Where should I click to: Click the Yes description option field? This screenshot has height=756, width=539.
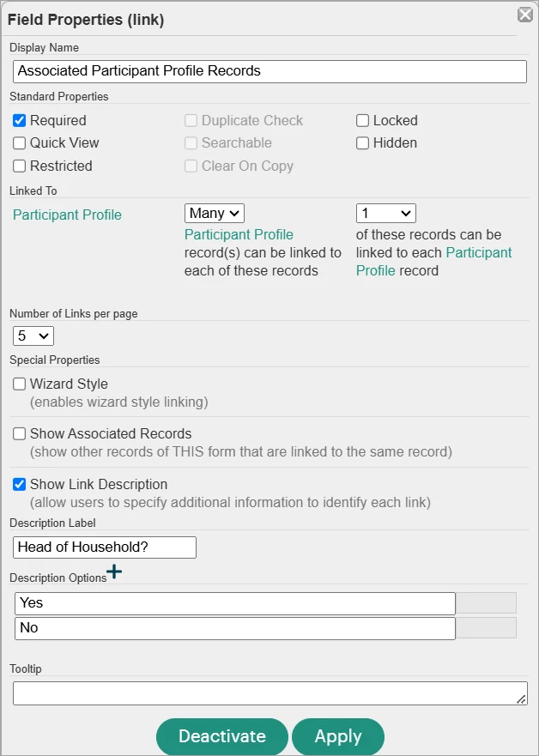pos(235,603)
